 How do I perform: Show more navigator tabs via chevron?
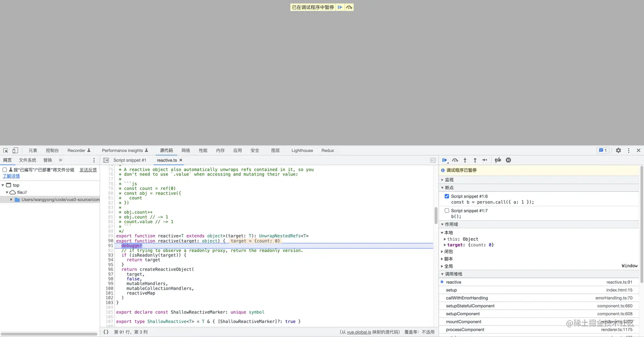point(60,160)
